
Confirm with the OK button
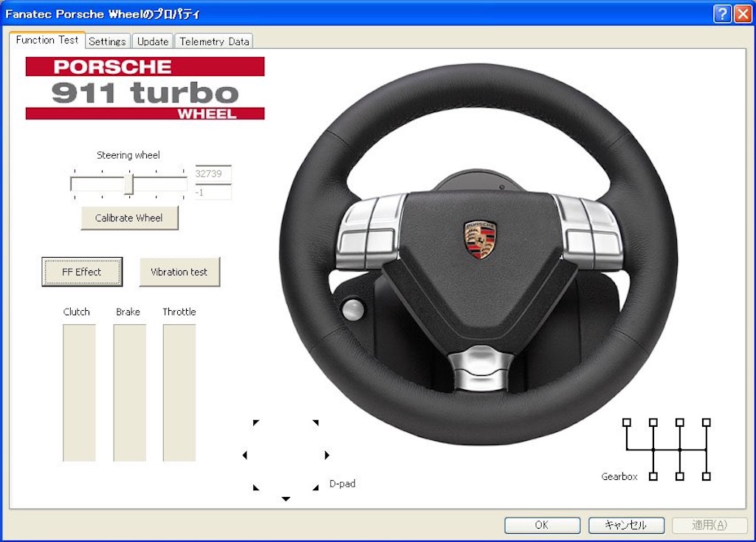coord(542,524)
